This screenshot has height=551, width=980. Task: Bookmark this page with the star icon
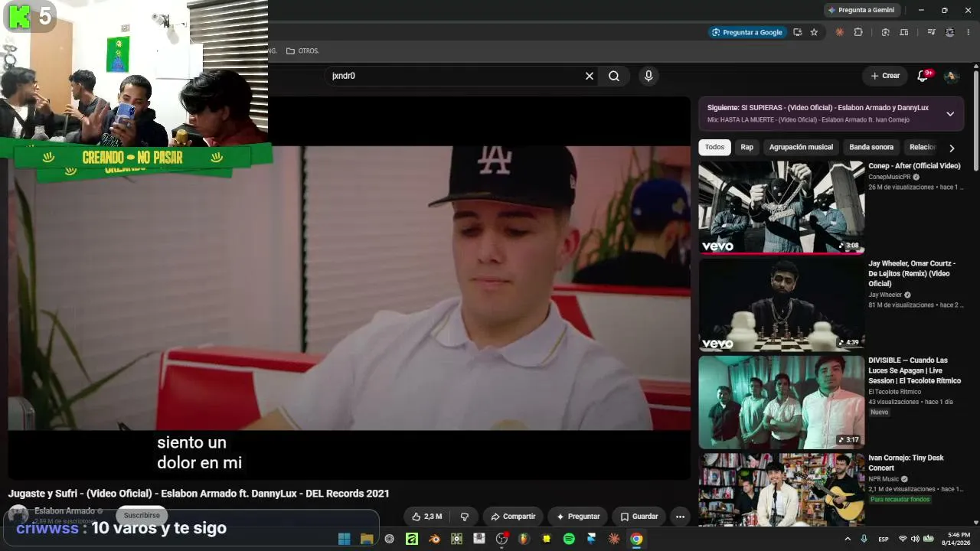click(814, 32)
